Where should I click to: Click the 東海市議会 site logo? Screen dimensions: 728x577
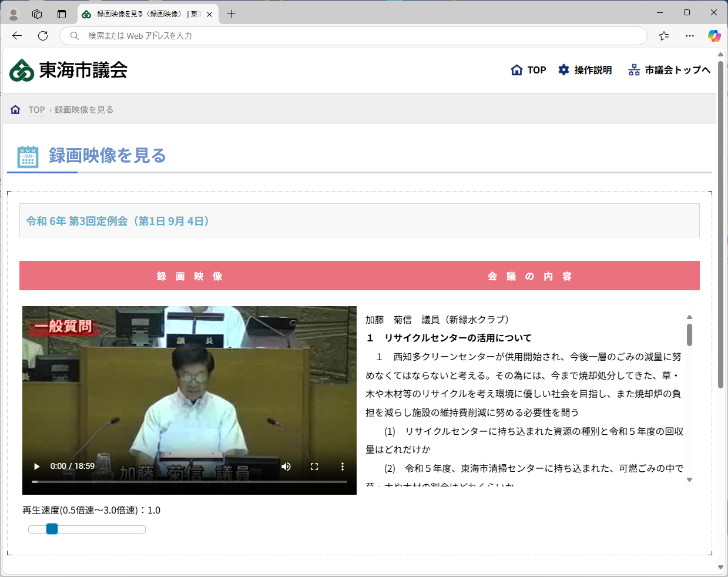point(69,70)
